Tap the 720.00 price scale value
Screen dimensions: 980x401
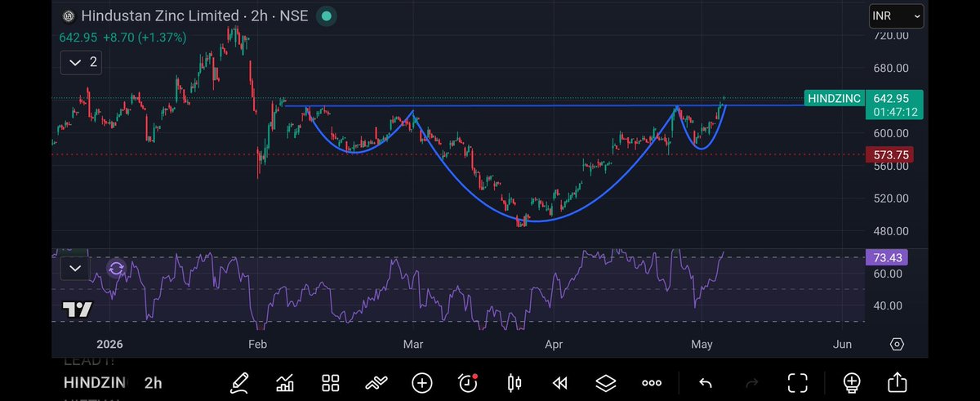point(891,36)
